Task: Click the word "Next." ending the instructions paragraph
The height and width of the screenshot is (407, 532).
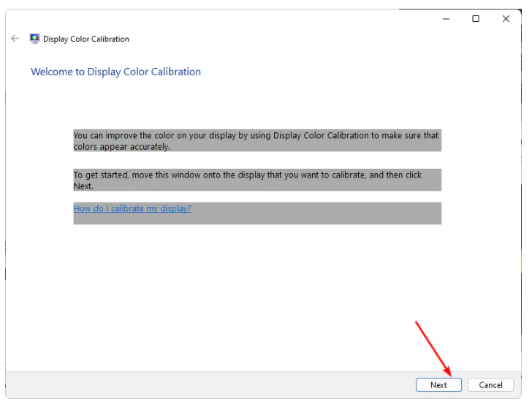Action: 83,186
